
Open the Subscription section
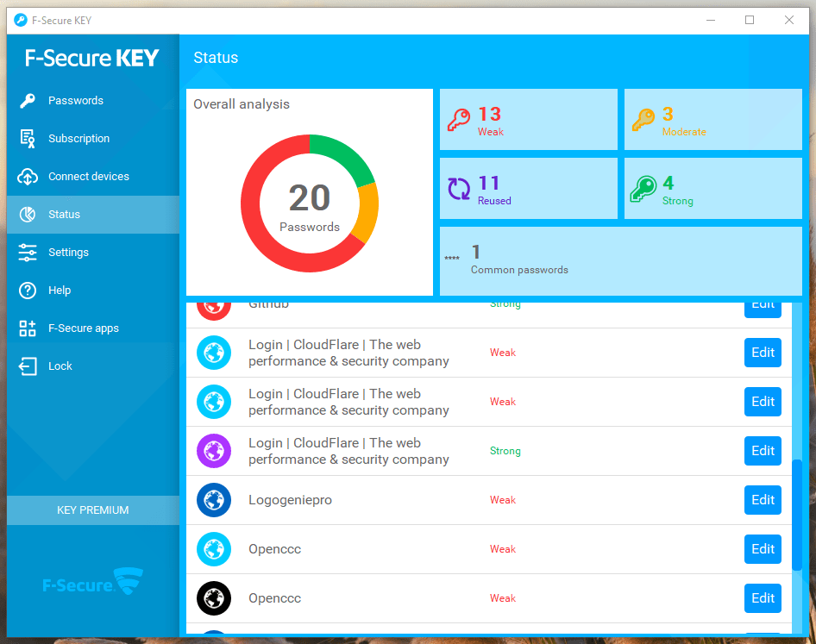(93, 139)
